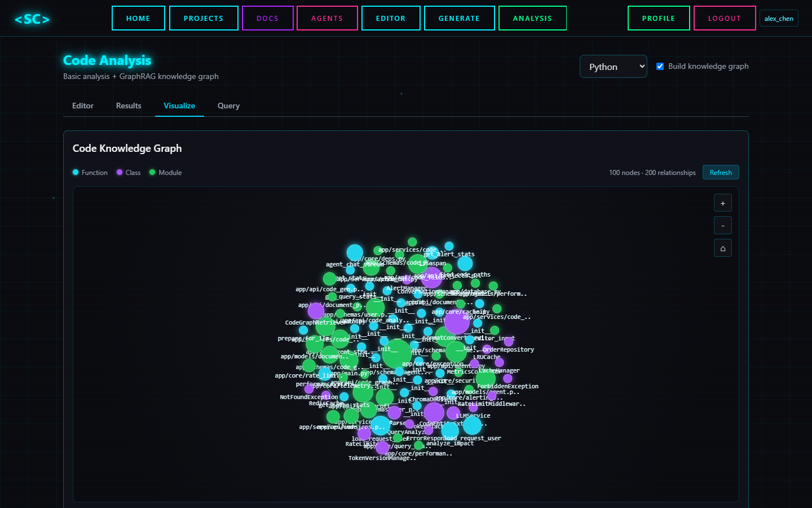The height and width of the screenshot is (508, 812).
Task: Click the app/services/code_.. node label
Action: [497, 317]
